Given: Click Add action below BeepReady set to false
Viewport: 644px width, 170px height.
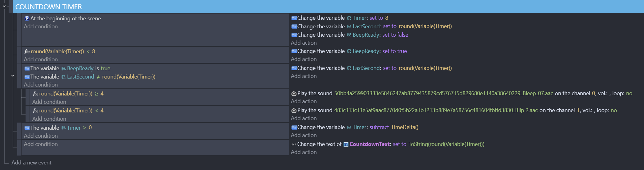Looking at the screenshot, I should click(x=304, y=43).
